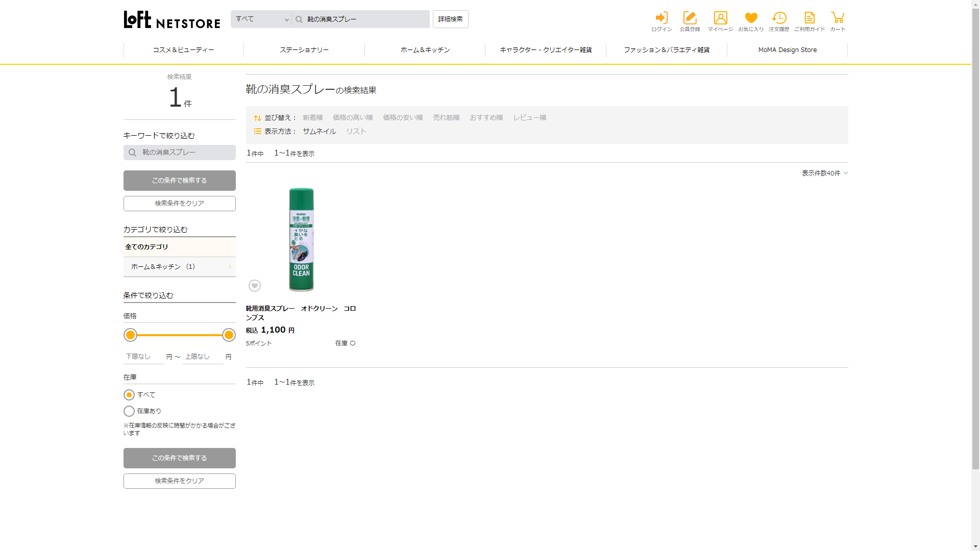Expand the 表示件数40件 dropdown
Viewport: 980px width, 551px height.
coord(824,173)
